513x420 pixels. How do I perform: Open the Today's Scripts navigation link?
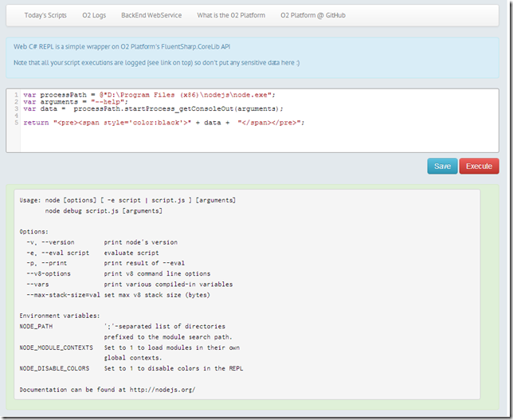point(45,15)
